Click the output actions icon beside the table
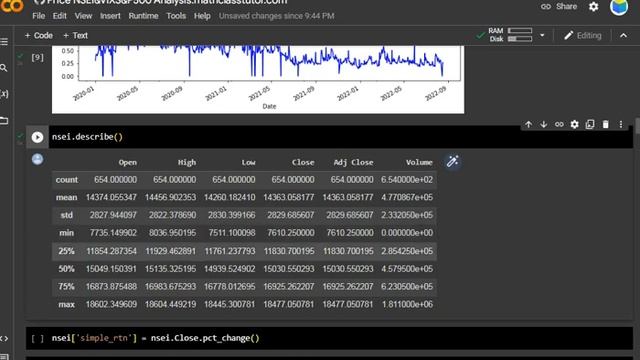Image resolution: width=640 pixels, height=360 pixels. pos(37,159)
